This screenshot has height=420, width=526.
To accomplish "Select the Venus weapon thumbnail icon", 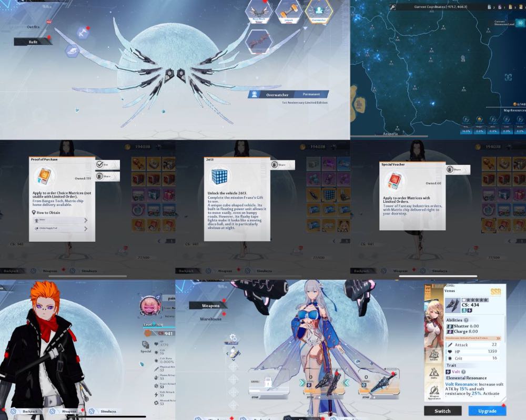I will (x=452, y=305).
